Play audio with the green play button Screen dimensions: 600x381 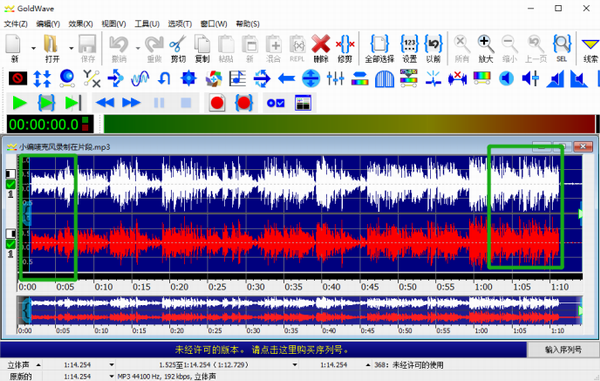(19, 103)
